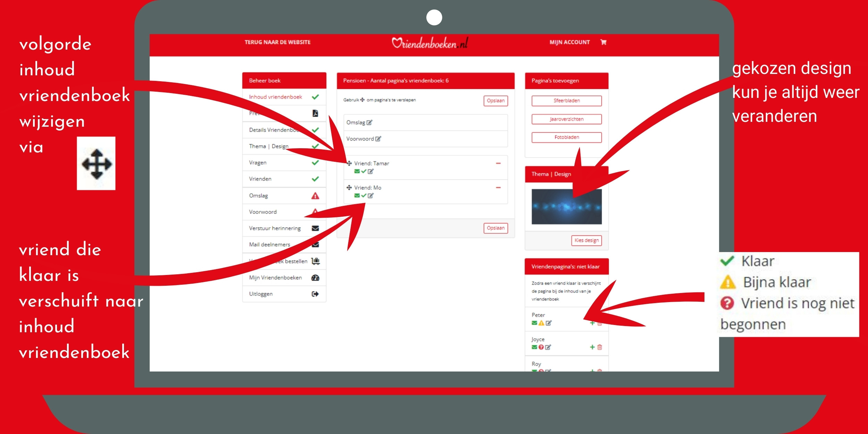
Task: Edit the Omslag page via pencil icon
Action: coord(369,123)
